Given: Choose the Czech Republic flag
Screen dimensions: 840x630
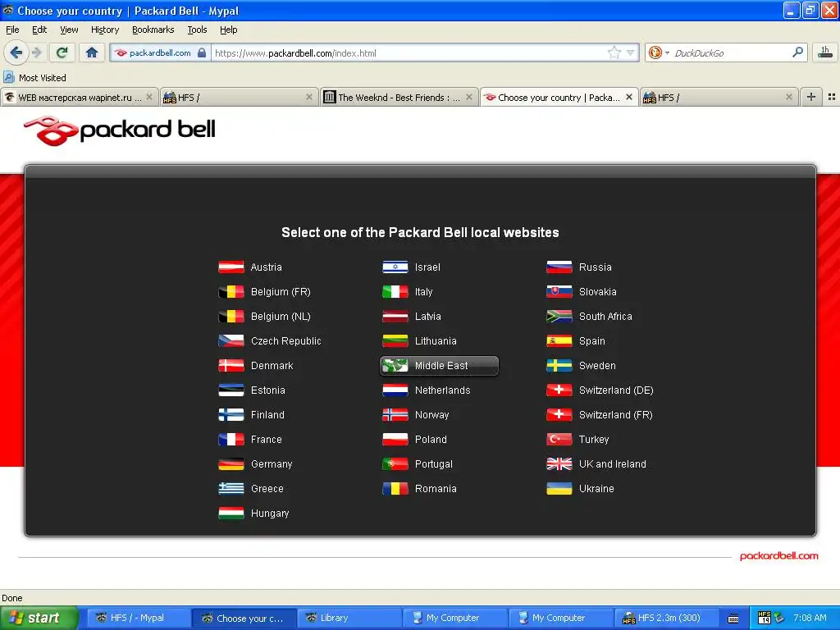Looking at the screenshot, I should click(231, 340).
